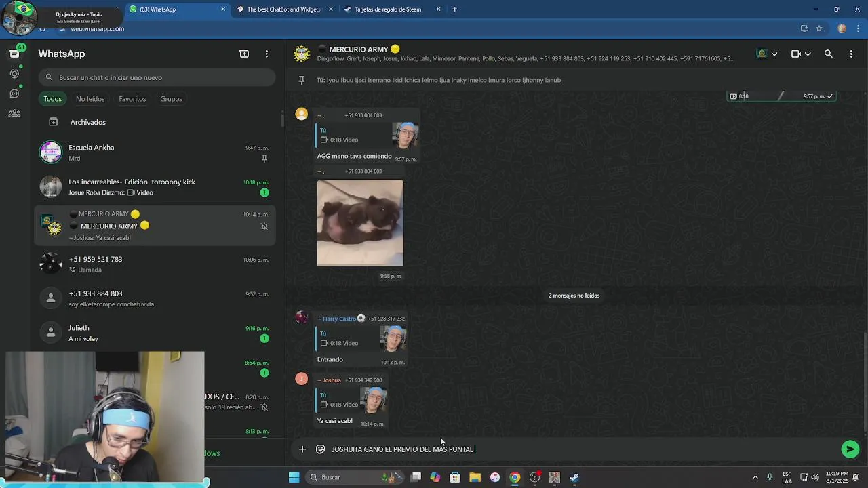This screenshot has width=868, height=488.
Task: Open the new chat icon
Action: coord(244,54)
